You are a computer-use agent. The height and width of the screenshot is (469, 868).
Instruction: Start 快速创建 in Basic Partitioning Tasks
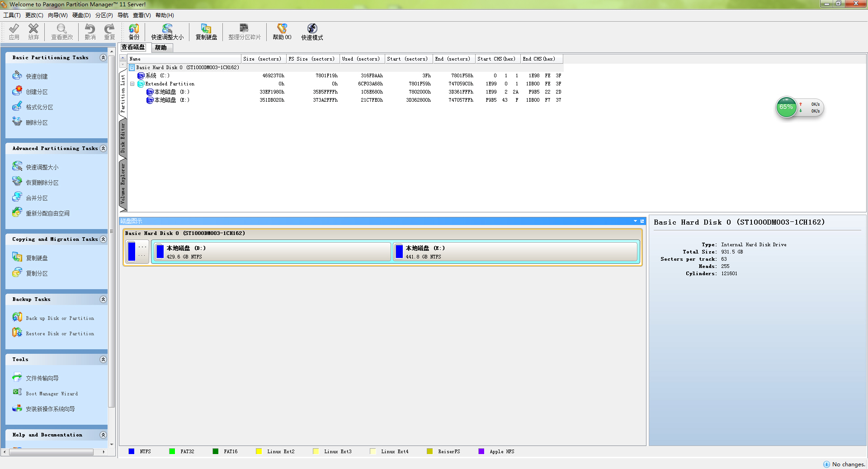tap(30, 76)
